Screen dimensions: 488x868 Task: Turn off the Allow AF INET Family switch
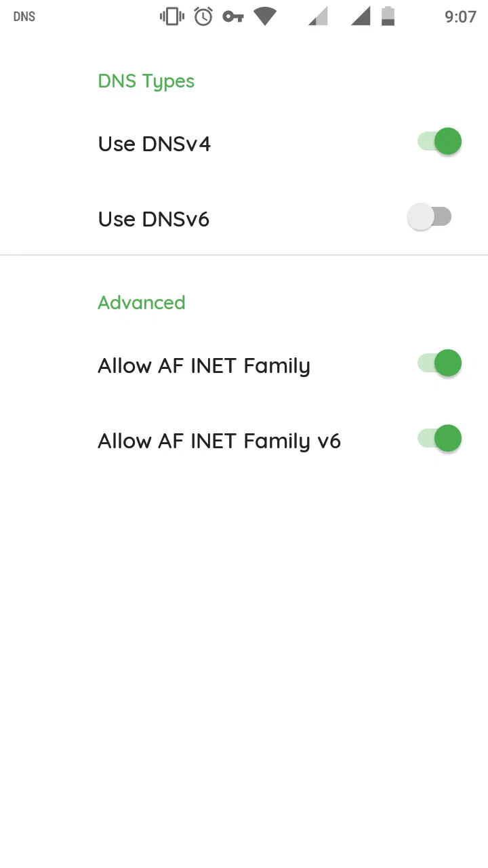click(439, 363)
